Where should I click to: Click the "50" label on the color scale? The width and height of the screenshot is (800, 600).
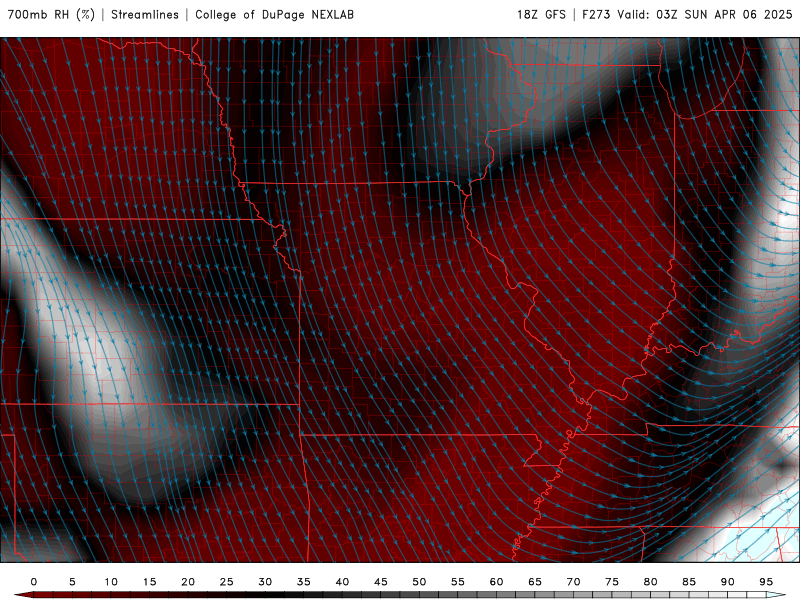click(419, 582)
